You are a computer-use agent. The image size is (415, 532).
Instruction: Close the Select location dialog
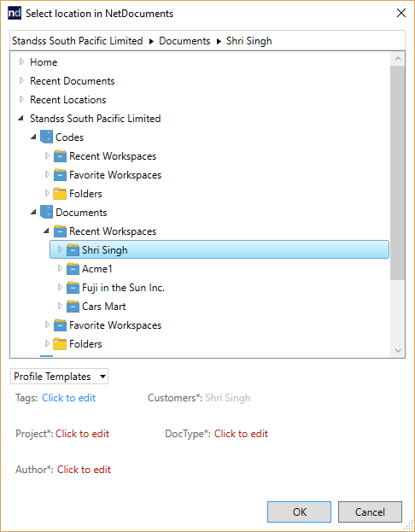pyautogui.click(x=401, y=13)
